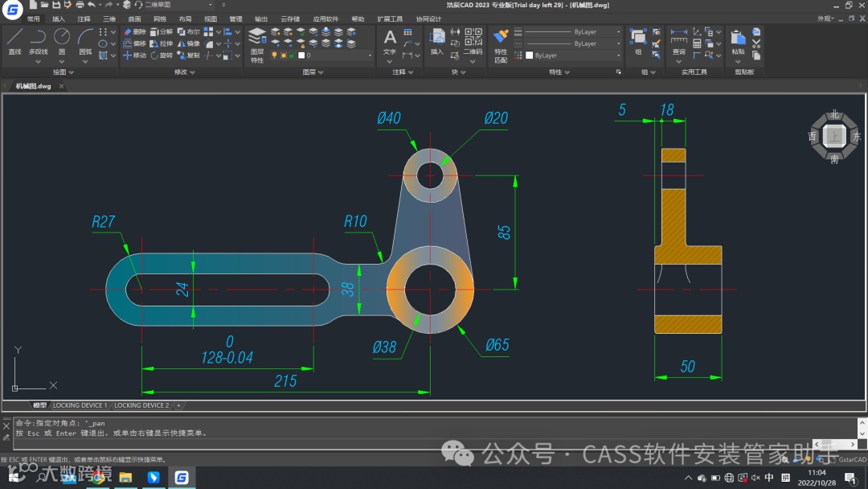Toggle layer freeze sun icon

point(282,55)
